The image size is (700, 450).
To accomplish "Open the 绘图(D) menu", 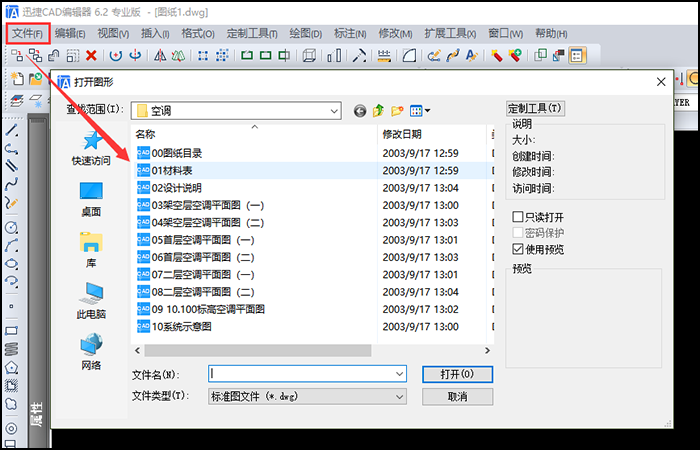I will click(x=306, y=33).
